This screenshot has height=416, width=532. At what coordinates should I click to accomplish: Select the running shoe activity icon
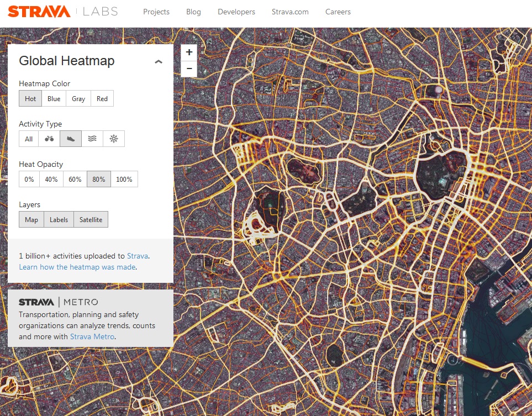coord(71,139)
